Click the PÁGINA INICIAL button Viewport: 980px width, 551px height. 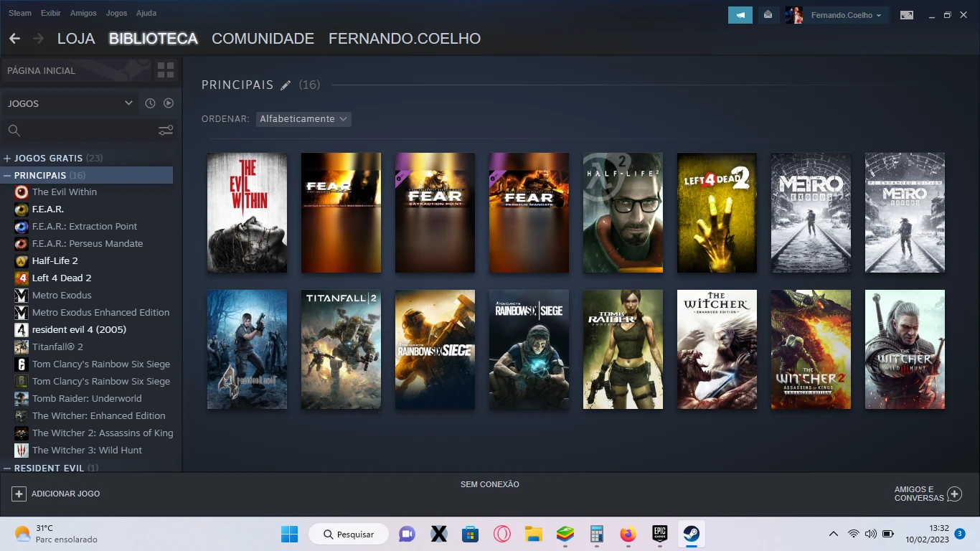point(77,70)
